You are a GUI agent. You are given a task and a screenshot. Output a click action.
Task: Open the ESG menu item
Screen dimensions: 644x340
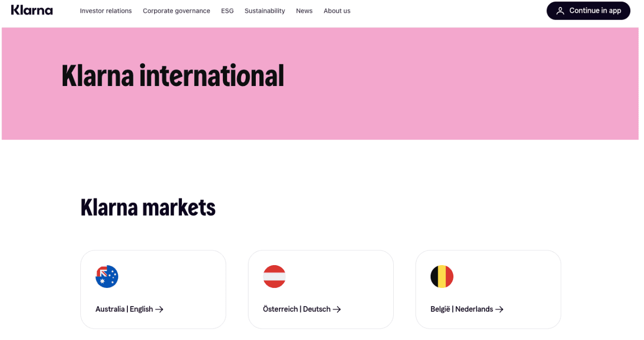click(x=227, y=11)
